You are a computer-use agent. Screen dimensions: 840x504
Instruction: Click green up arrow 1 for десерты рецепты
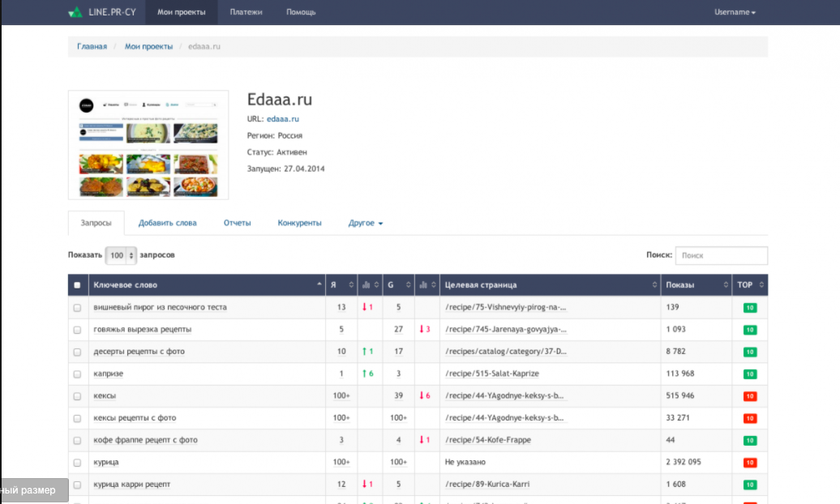click(368, 352)
